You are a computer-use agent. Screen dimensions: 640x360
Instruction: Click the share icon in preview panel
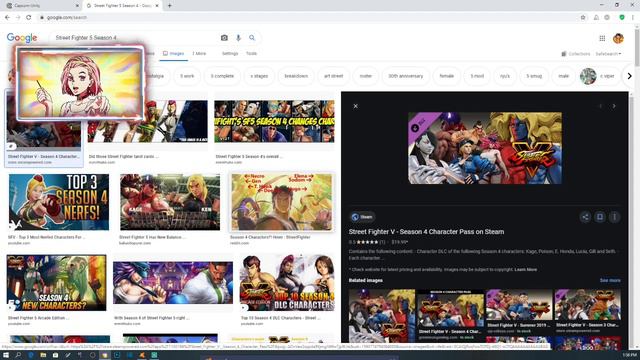tap(585, 217)
